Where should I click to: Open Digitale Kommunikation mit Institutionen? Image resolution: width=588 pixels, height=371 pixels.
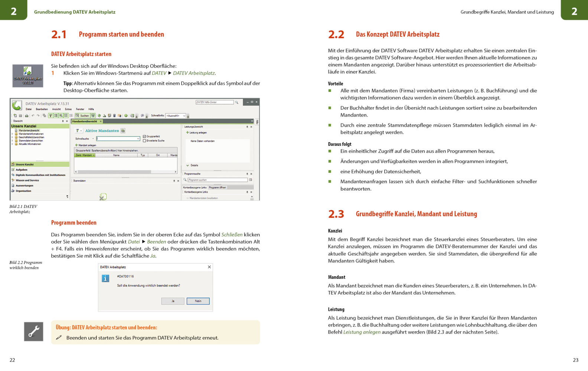40,175
